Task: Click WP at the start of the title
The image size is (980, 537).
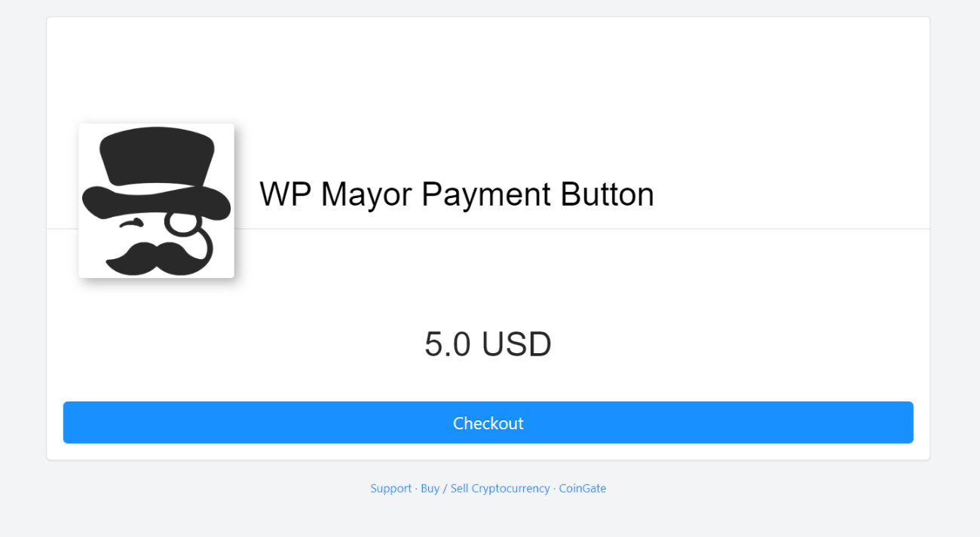Action: [x=286, y=194]
